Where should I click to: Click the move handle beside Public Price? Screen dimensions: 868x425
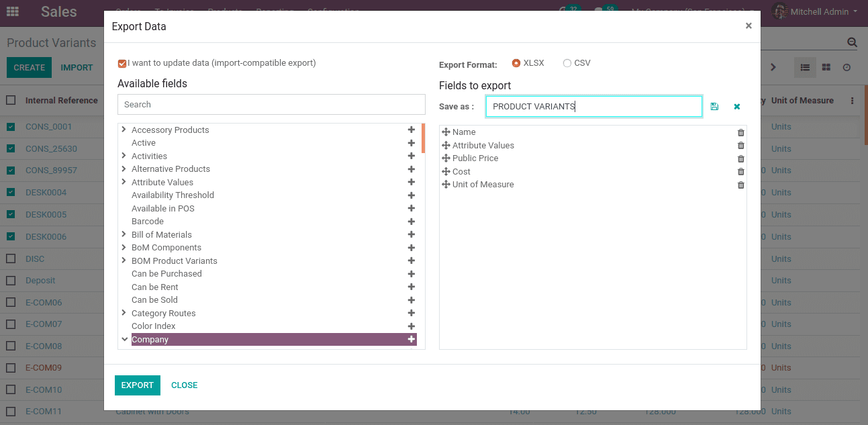(x=446, y=158)
